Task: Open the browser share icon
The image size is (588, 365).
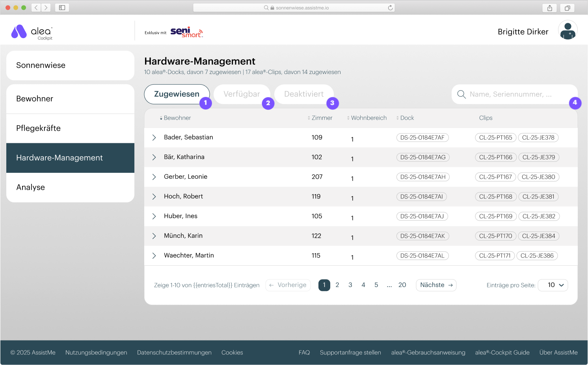Action: pos(549,8)
